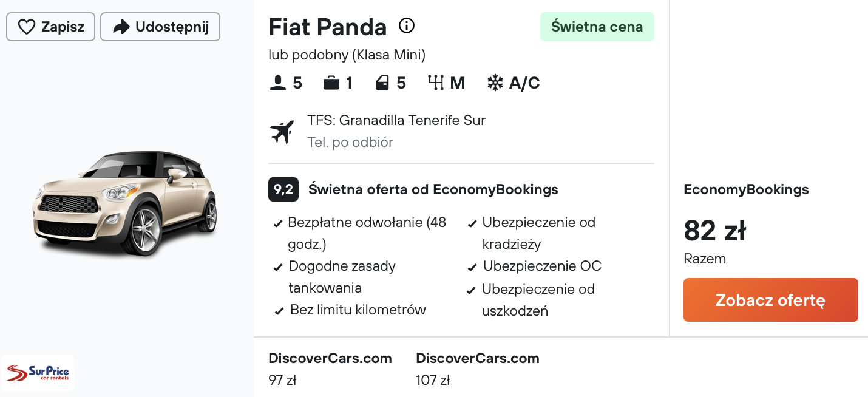
Task: Click the car doors icon
Action: click(382, 83)
